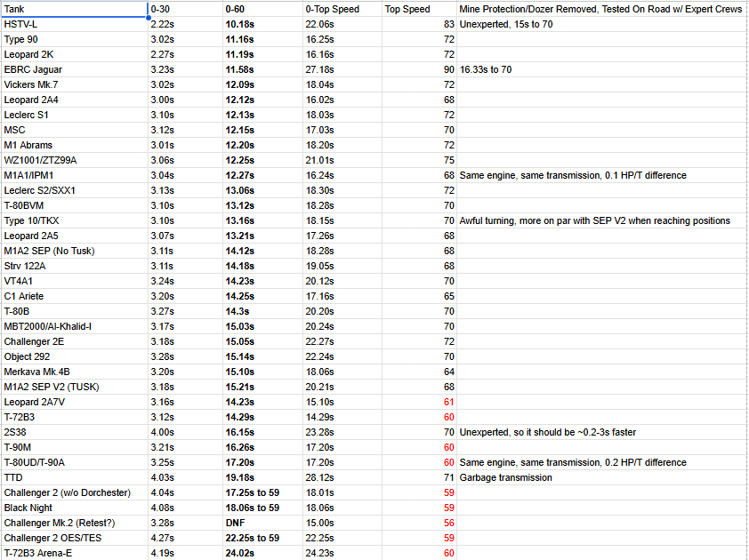Select the HSTV-L tank name cell
The height and width of the screenshot is (560, 749).
pos(74,24)
